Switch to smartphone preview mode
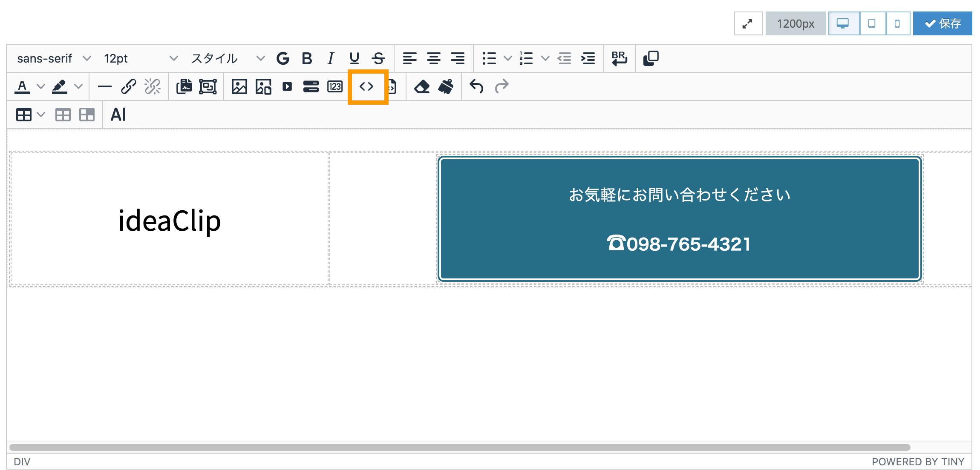The height and width of the screenshot is (470, 980). click(897, 23)
